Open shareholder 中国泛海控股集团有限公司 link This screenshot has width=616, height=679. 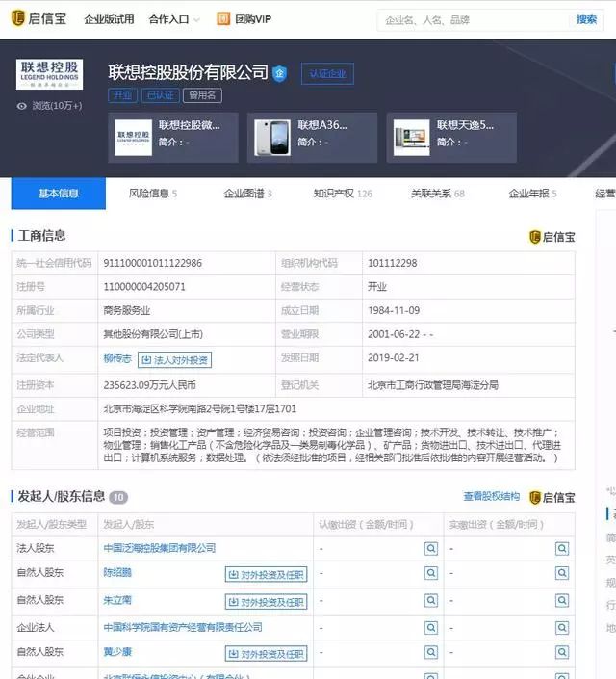160,548
